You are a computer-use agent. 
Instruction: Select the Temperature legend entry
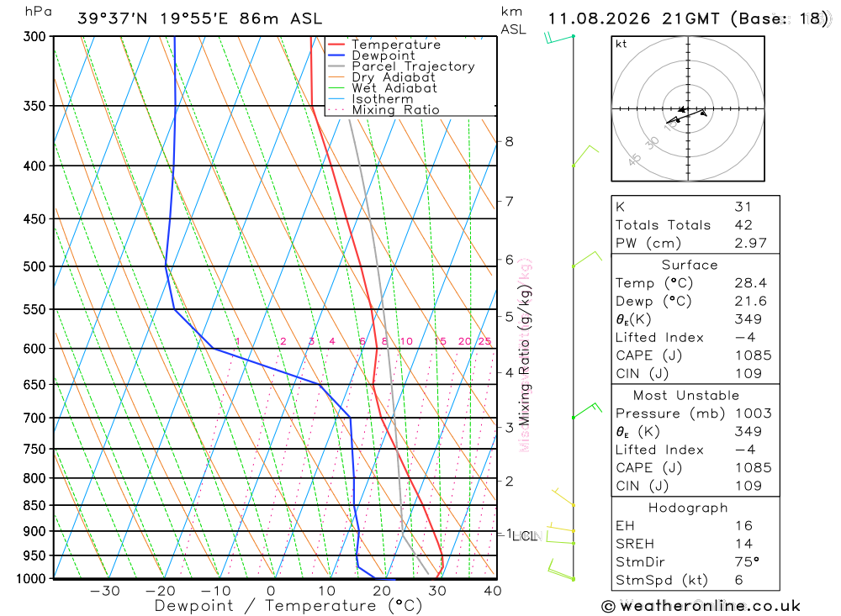pos(396,45)
